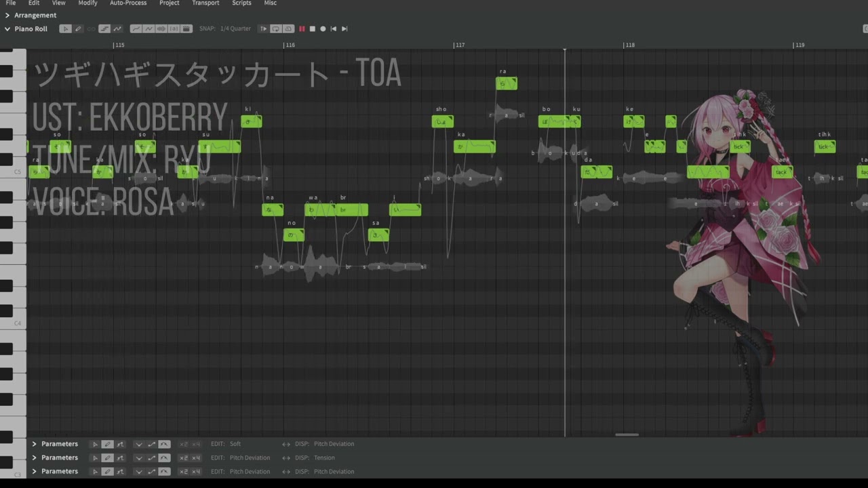Toggle playhead auto-scroll icon after SNAP
868x488 pixels.
tap(263, 28)
